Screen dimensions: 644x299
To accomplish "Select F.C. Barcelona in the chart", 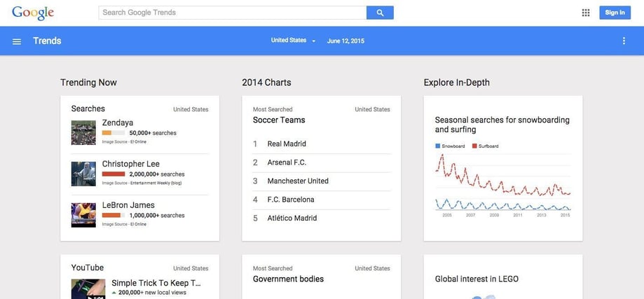I will point(291,200).
